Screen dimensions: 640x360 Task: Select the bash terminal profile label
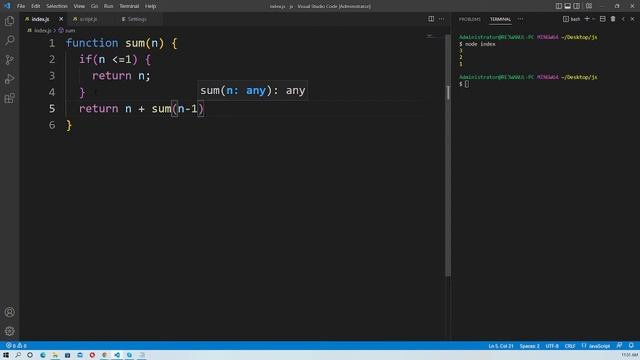pyautogui.click(x=572, y=19)
